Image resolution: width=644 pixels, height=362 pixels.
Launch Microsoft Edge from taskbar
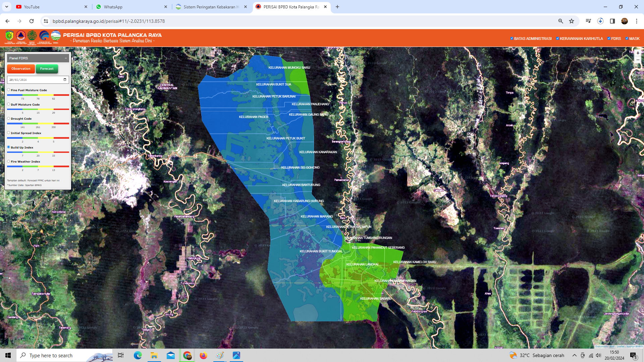[x=138, y=355]
